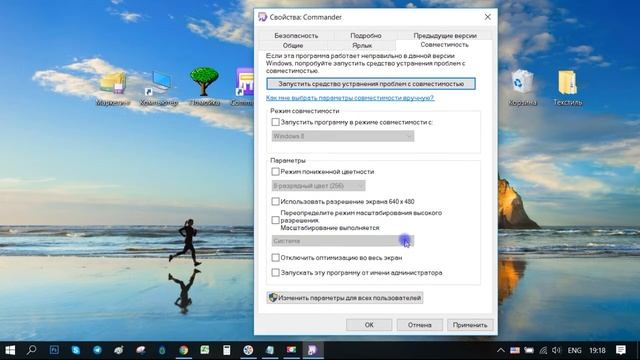The width and height of the screenshot is (640, 360).
Task: Open manual compatibility settings help link
Action: coord(350,98)
